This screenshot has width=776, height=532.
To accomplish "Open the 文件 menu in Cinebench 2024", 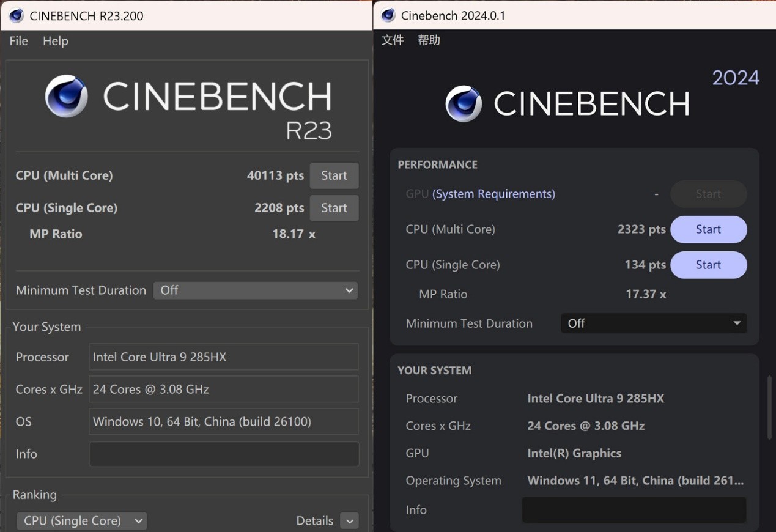I will tap(393, 40).
